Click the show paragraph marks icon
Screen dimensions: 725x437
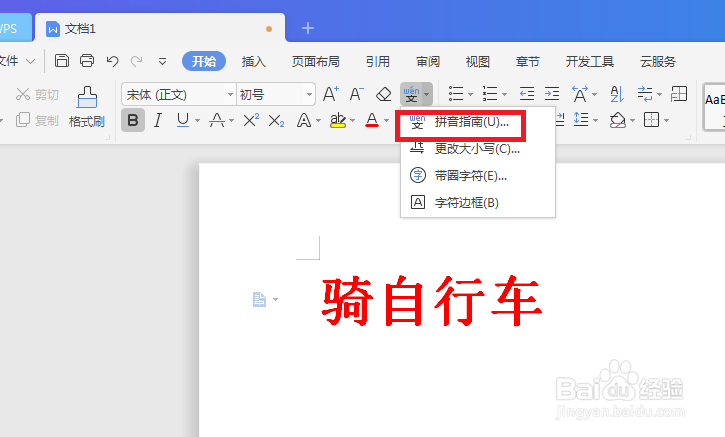[645, 94]
